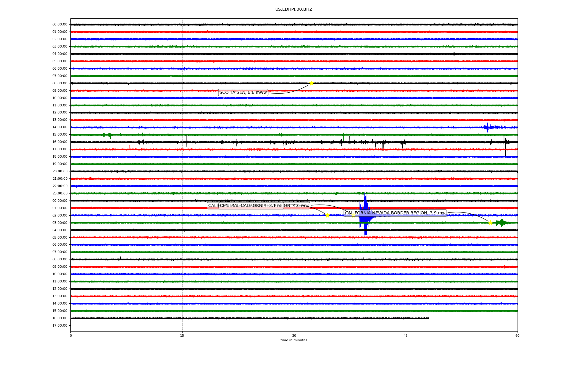This screenshot has height=368, width=588.
Task: Click the 21:00:00 trace time label
Action: tap(60, 178)
